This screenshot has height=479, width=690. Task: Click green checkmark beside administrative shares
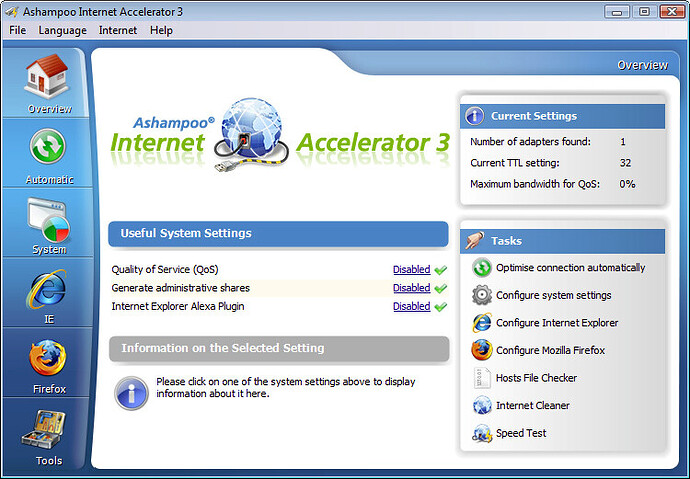[x=441, y=288]
